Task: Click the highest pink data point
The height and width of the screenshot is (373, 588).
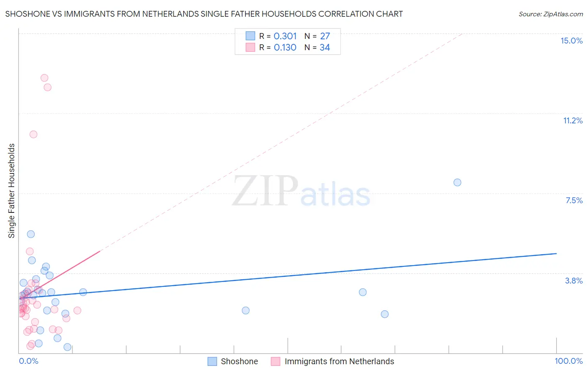Action: point(44,78)
